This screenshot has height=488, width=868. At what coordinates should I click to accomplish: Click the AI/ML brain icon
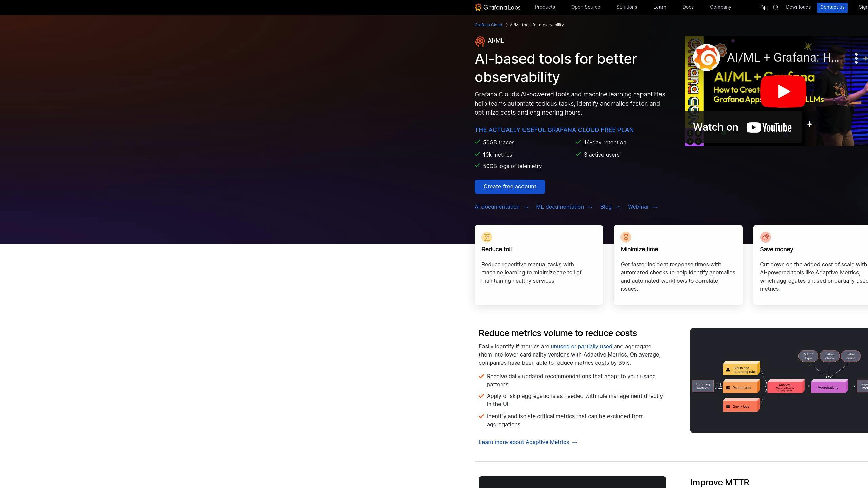coord(479,41)
